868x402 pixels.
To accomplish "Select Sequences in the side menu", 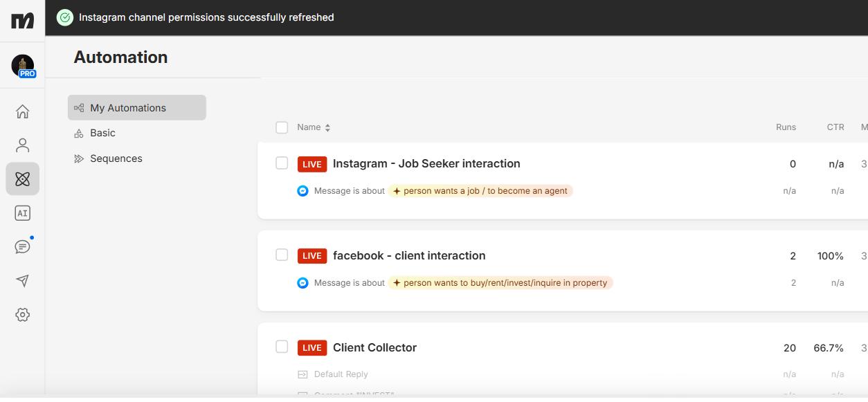I will [116, 158].
